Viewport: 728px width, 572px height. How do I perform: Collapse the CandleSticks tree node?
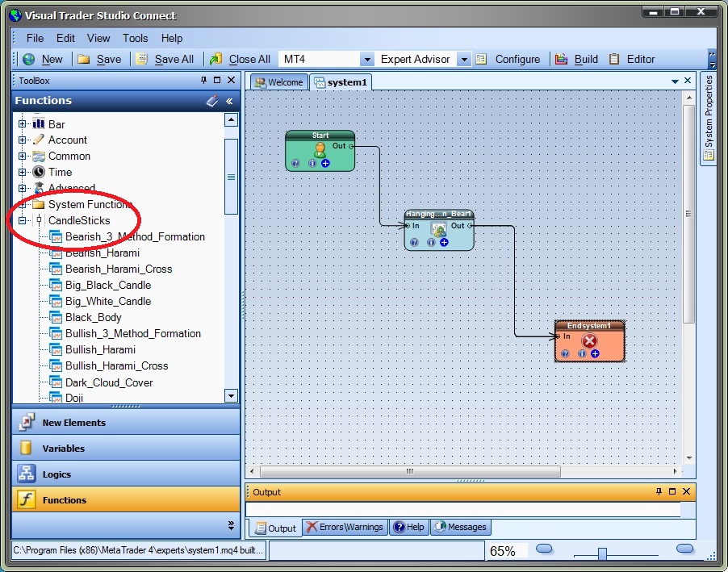22,220
